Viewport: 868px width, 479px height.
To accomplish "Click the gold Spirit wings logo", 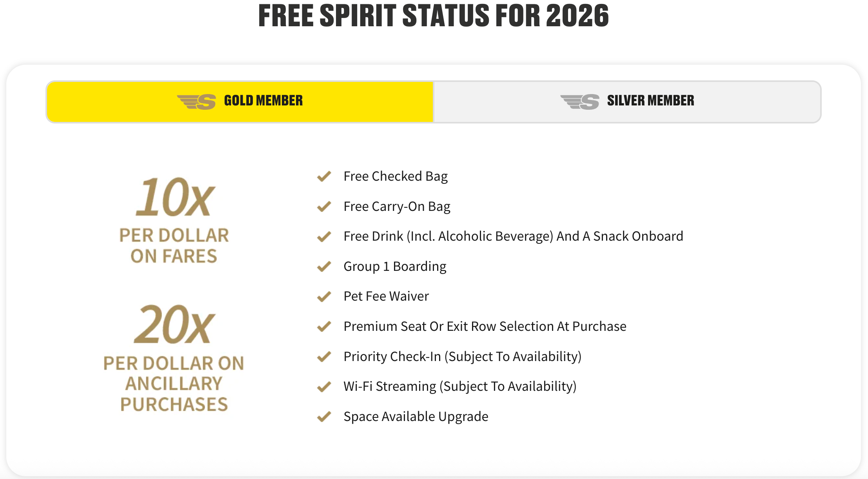I will 195,101.
